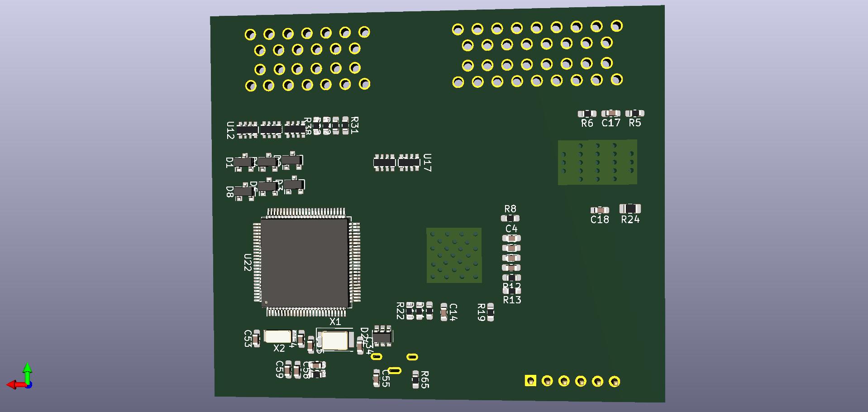Click the R8 silkscreen label

(510, 209)
